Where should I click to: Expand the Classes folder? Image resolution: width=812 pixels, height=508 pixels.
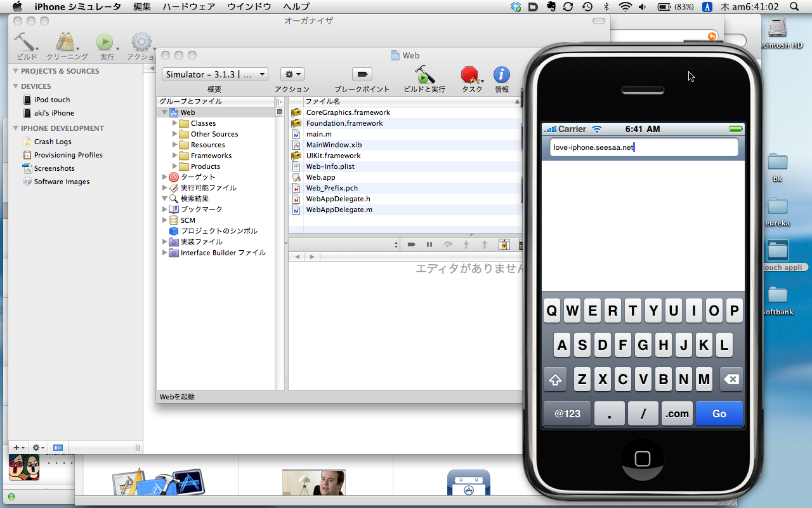pyautogui.click(x=174, y=123)
